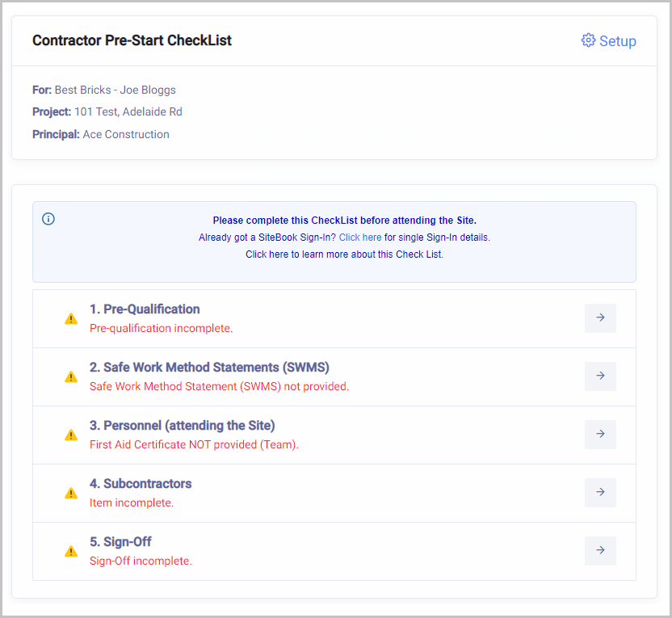This screenshot has height=618, width=672.
Task: Expand the SWMS section arrow button
Action: click(x=600, y=376)
